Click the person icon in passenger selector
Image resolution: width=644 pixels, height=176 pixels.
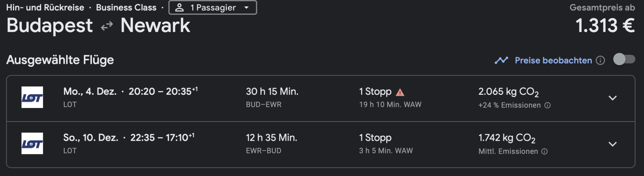pyautogui.click(x=179, y=8)
